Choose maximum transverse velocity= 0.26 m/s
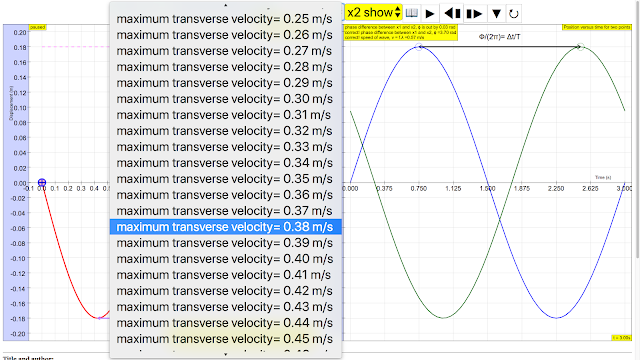The image size is (640, 360). [x=225, y=35]
